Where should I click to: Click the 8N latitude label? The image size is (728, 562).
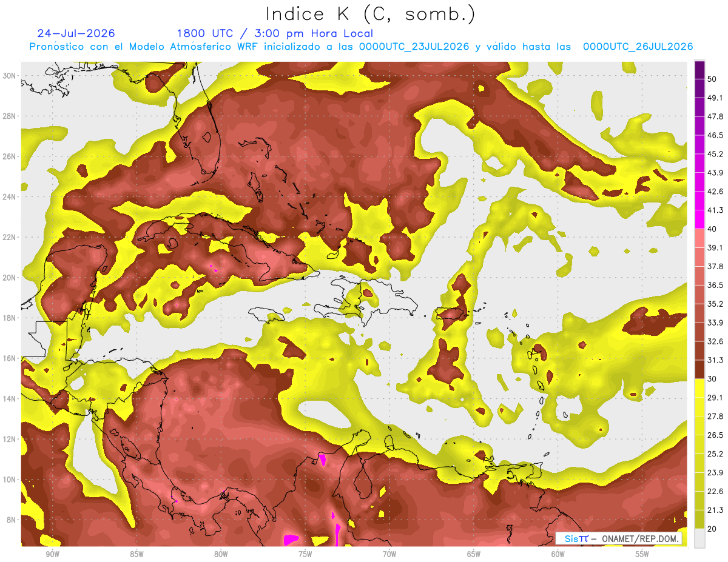click(10, 520)
